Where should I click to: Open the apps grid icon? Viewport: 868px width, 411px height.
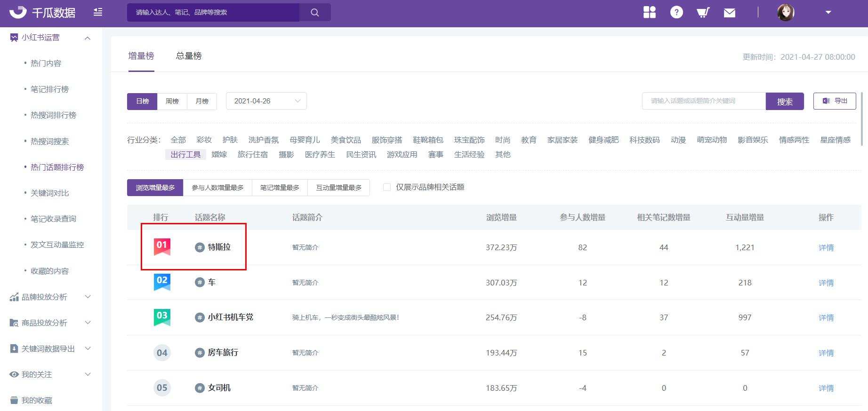tap(650, 12)
